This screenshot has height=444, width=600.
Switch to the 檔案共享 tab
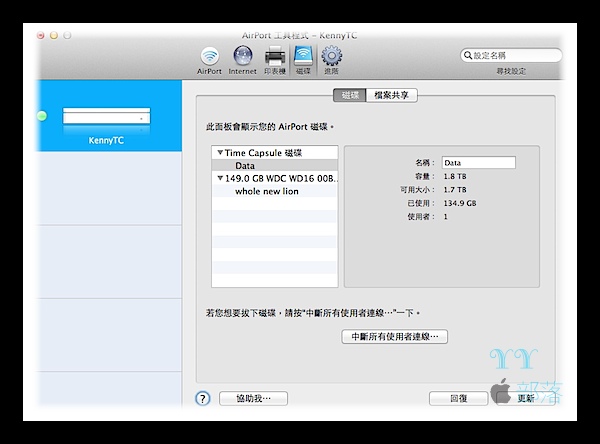(x=391, y=95)
